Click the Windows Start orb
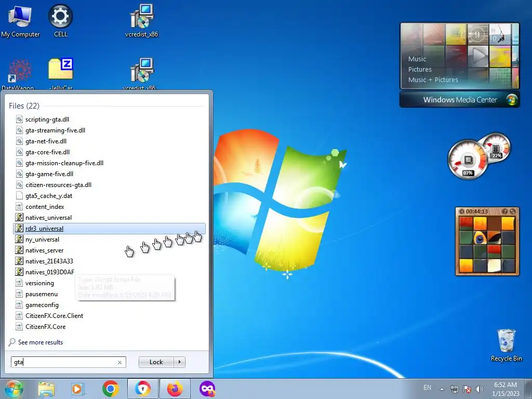Viewport: 532px width, 399px height. (x=14, y=389)
